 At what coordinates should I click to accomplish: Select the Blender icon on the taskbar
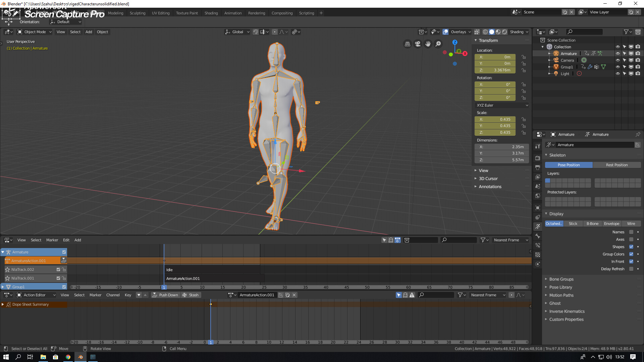point(80,357)
